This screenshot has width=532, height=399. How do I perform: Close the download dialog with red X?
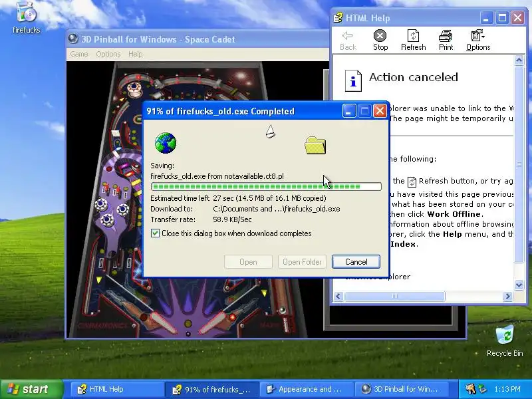(380, 111)
